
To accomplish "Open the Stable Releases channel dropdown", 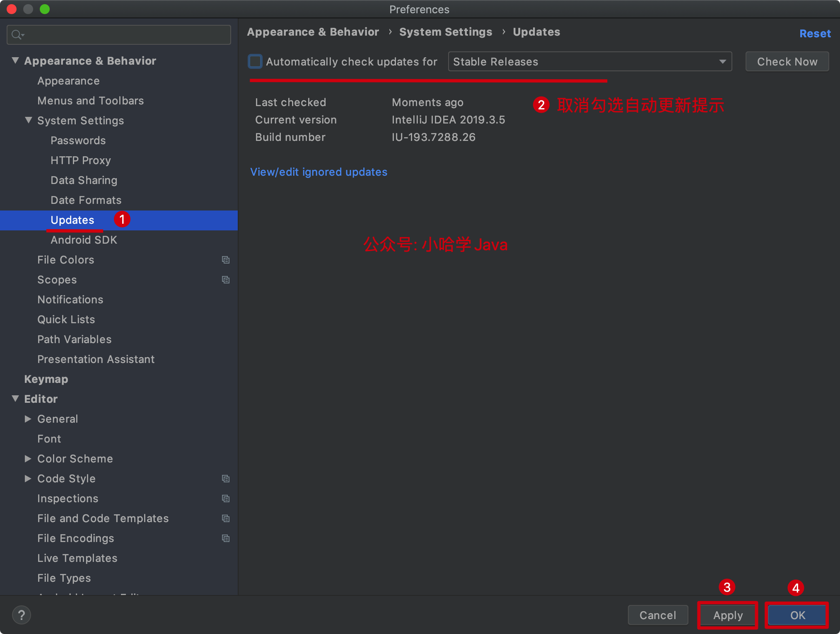I will [x=590, y=61].
